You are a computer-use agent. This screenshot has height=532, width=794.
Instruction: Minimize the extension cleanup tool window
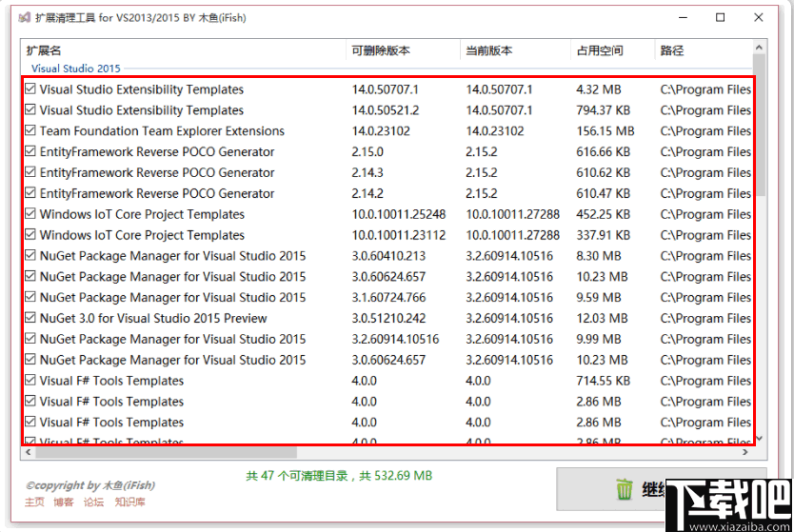(684, 18)
